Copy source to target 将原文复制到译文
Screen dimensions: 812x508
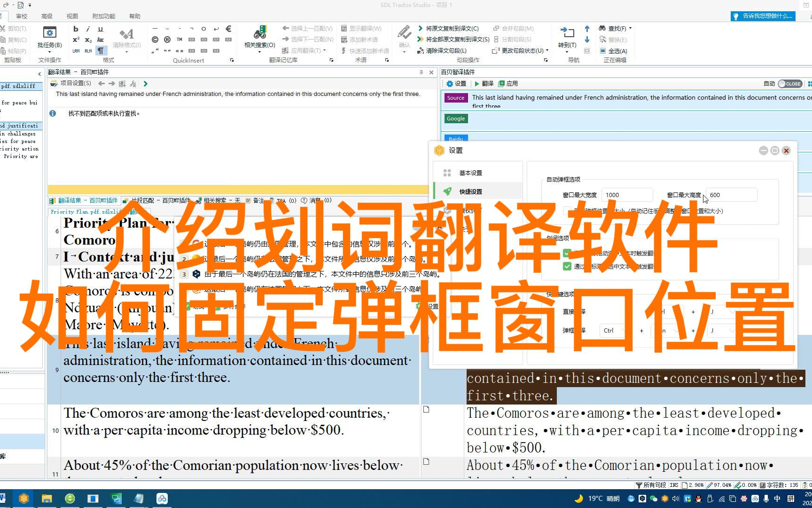pyautogui.click(x=448, y=28)
